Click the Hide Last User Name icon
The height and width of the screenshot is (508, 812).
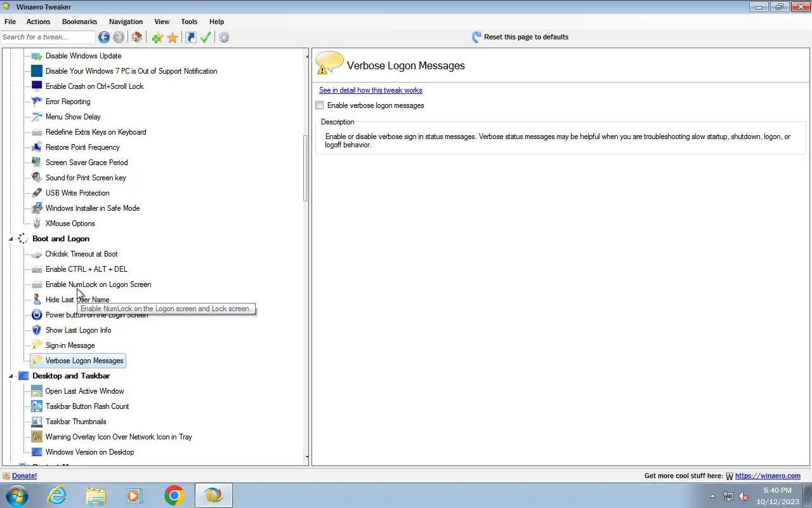click(37, 300)
